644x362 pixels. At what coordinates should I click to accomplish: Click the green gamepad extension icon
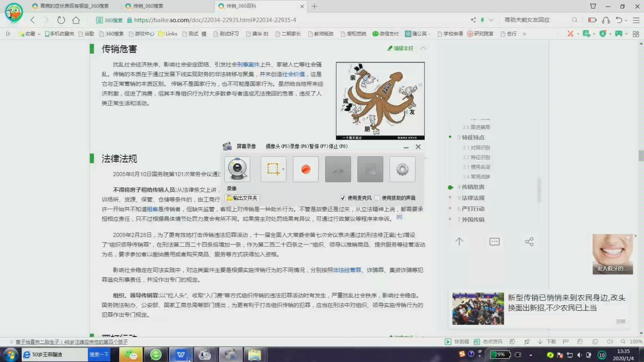(618, 34)
